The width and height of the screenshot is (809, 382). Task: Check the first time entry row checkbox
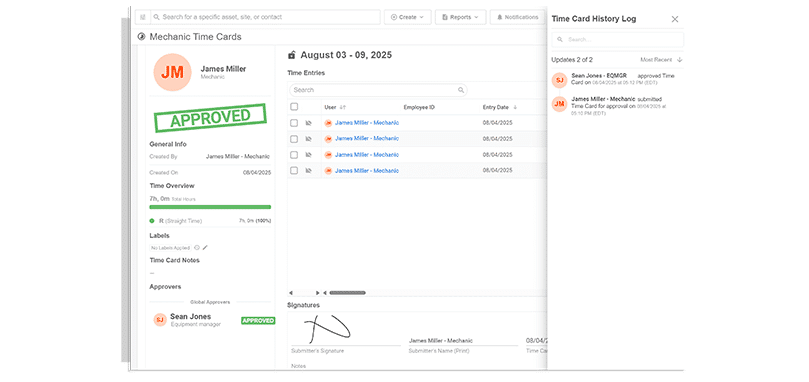point(294,123)
